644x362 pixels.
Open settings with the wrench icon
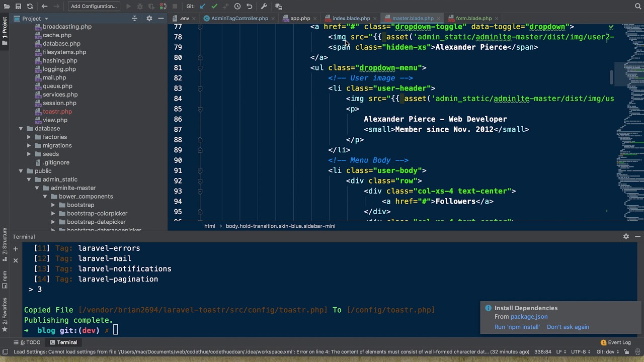(264, 7)
